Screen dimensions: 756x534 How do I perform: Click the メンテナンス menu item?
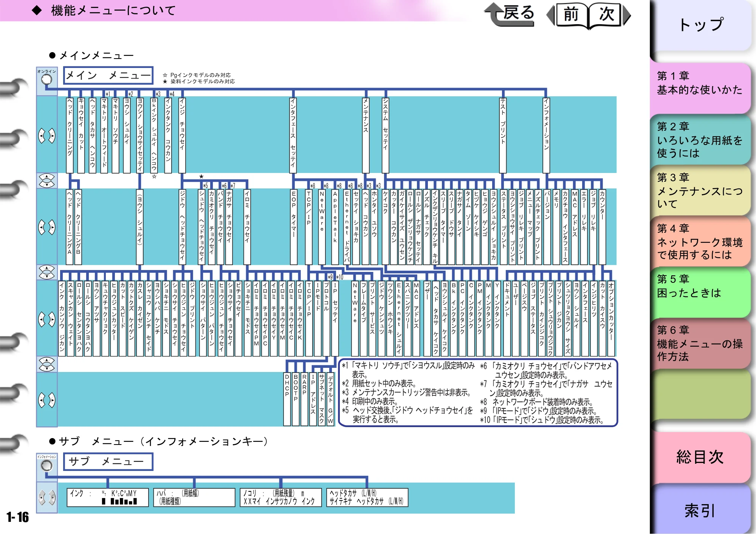(x=366, y=135)
